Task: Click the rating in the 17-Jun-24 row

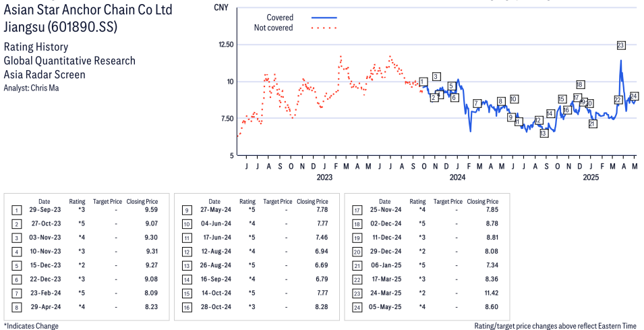Action: pos(252,238)
